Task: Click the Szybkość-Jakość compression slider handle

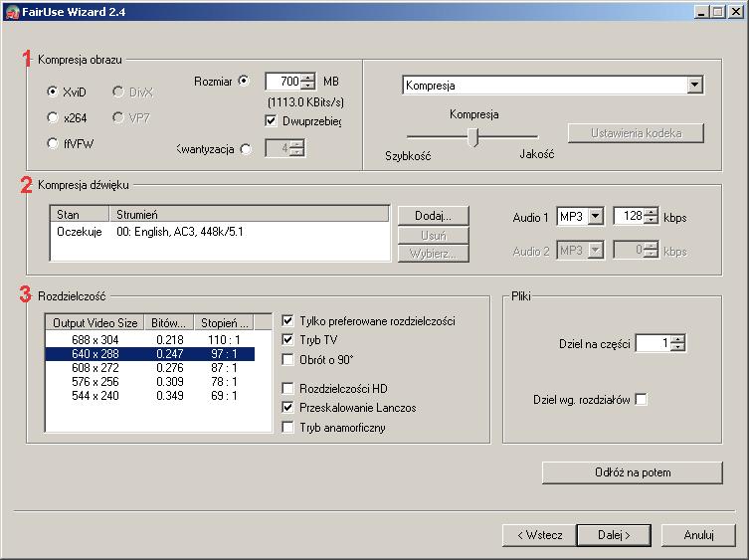Action: (472, 137)
